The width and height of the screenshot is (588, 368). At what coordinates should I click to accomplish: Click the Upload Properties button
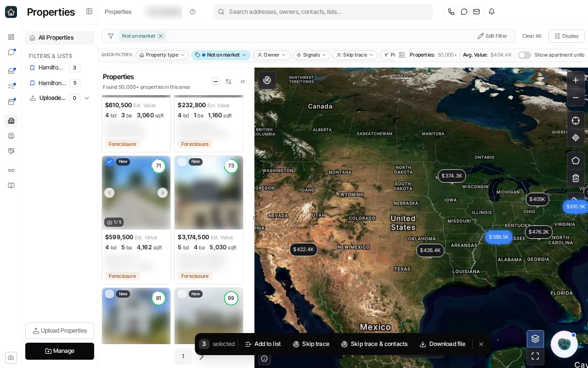(60, 331)
